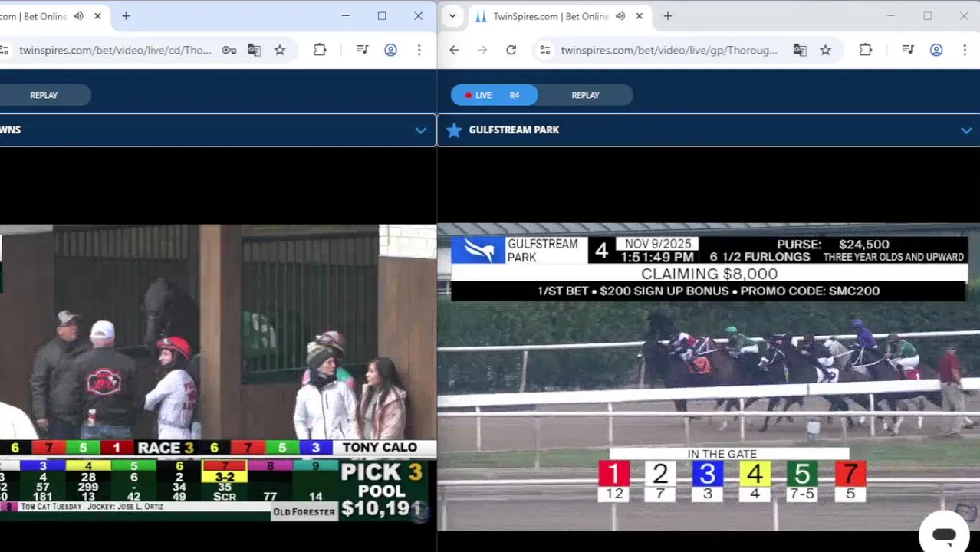Viewport: 980px width, 552px height.
Task: Open Chrome menu in right window
Action: tap(965, 50)
